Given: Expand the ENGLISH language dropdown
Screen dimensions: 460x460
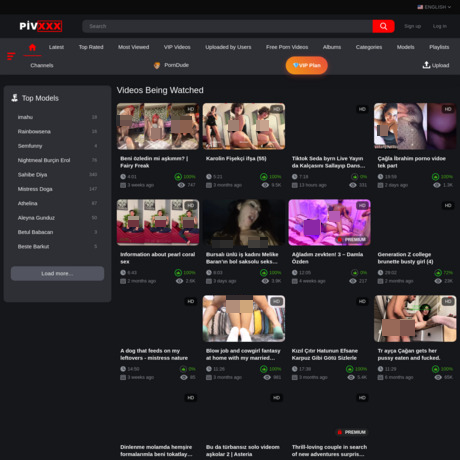Looking at the screenshot, I should [x=434, y=7].
